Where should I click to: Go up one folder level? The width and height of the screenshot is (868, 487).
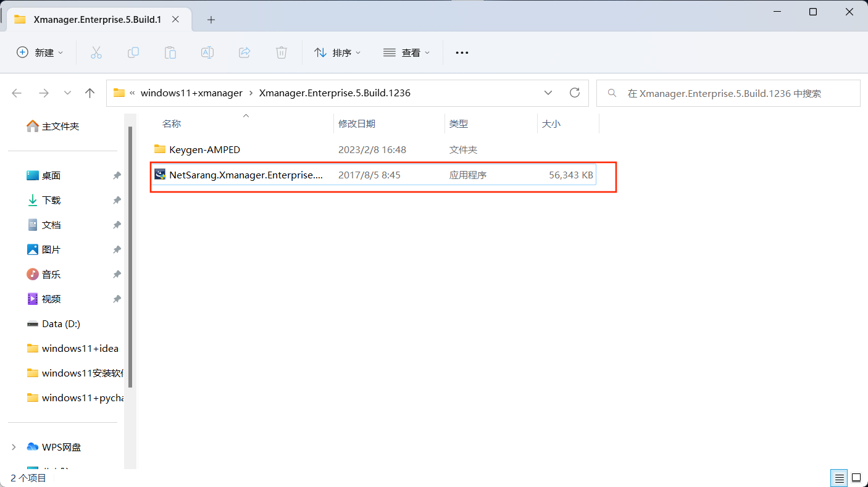click(x=90, y=93)
